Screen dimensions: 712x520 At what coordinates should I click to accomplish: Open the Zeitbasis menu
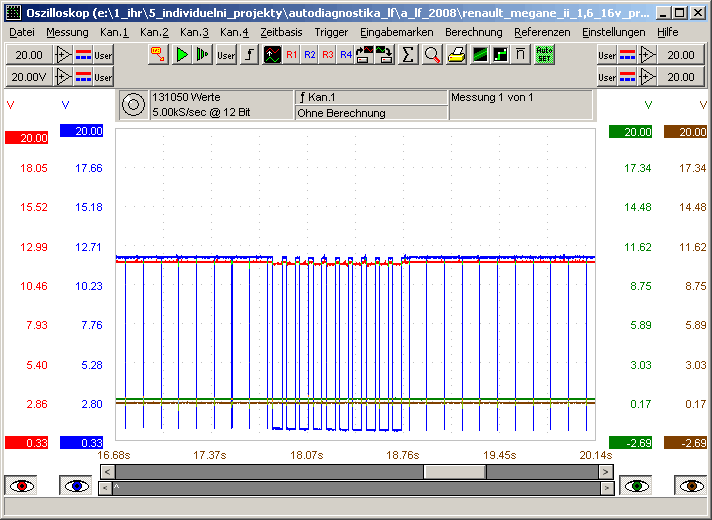click(281, 32)
